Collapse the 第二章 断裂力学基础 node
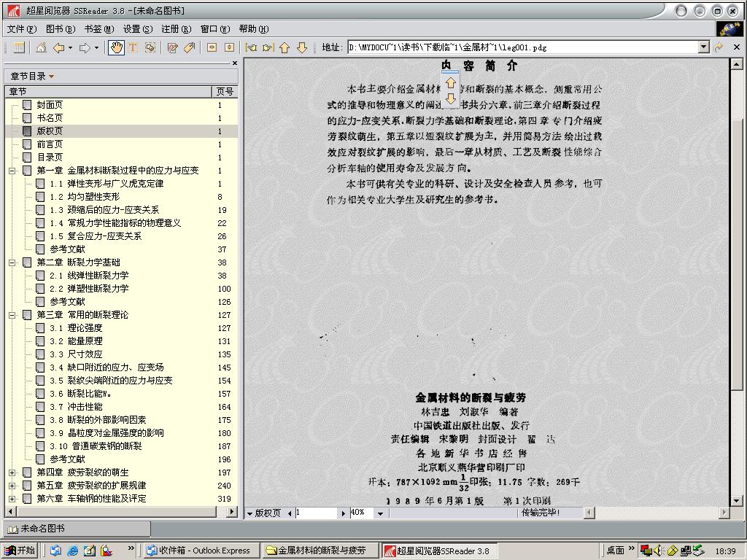Viewport: 747px width, 560px height. [x=12, y=262]
